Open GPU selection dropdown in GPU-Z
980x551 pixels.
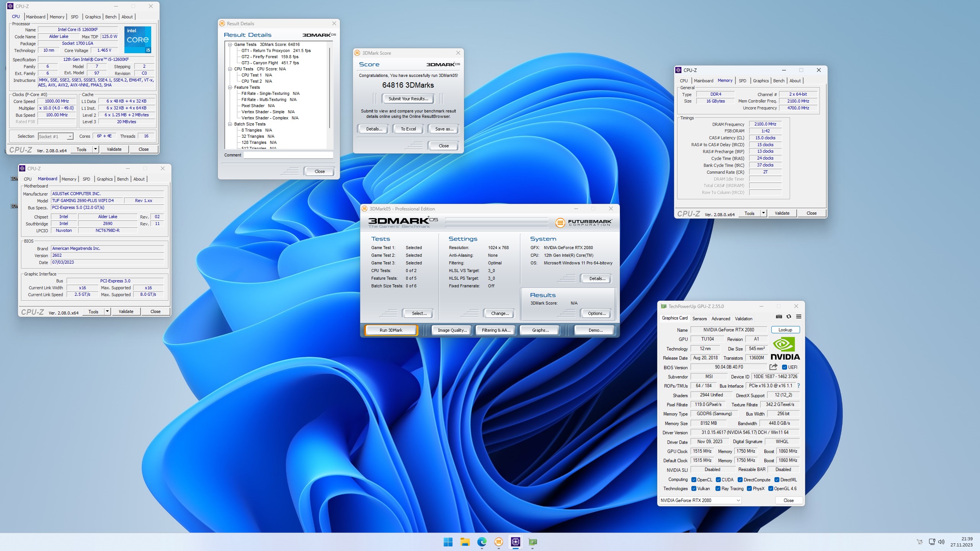(700, 500)
